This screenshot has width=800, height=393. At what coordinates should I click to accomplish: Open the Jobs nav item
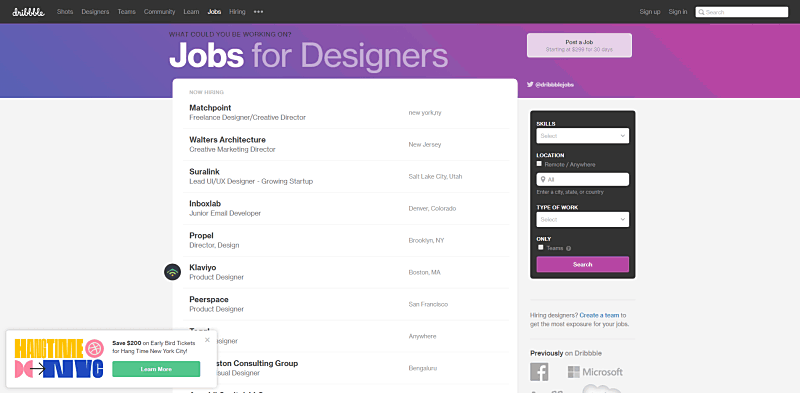[214, 12]
